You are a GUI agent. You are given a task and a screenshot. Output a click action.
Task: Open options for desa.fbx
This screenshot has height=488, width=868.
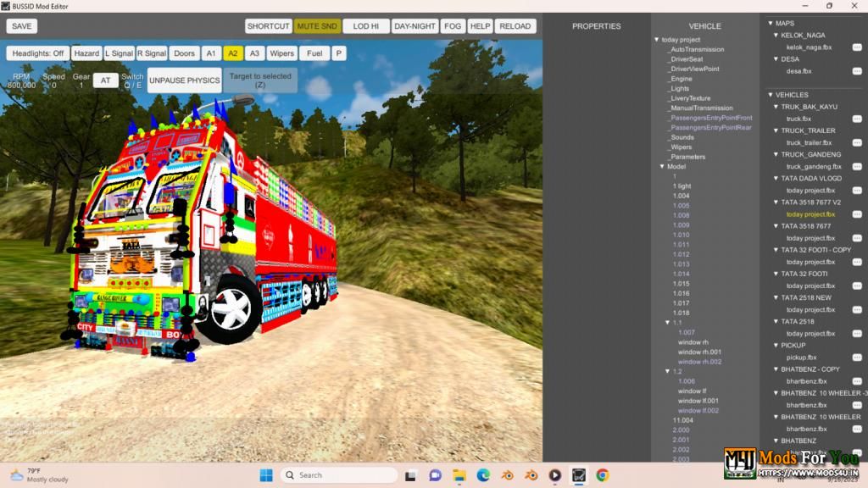[x=856, y=71]
